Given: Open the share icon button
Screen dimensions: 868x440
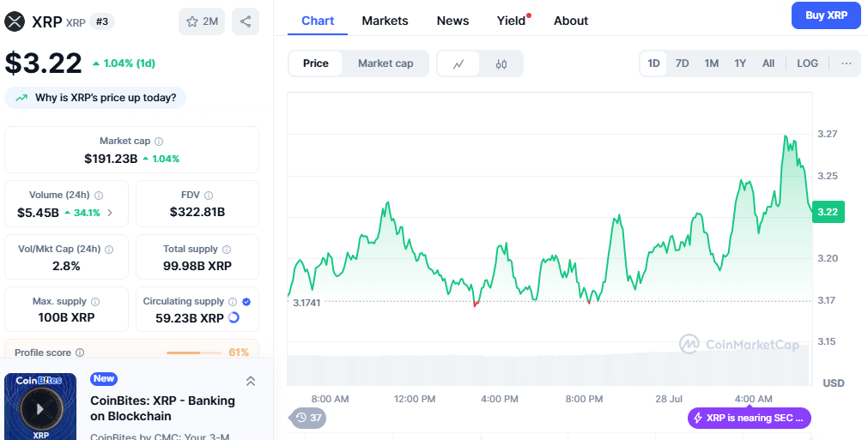Looking at the screenshot, I should pos(246,21).
